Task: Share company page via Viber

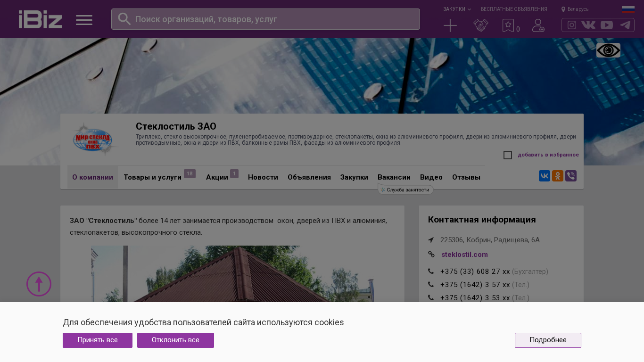Action: 571,176
